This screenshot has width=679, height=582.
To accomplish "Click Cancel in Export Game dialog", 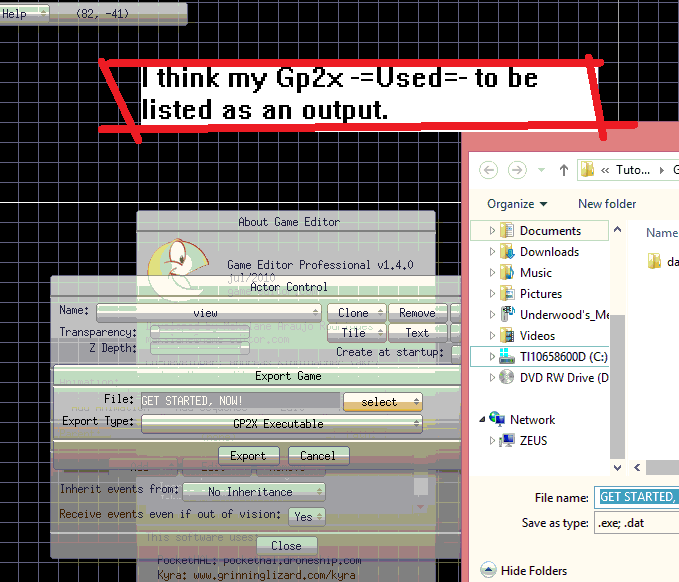I will pos(318,456).
